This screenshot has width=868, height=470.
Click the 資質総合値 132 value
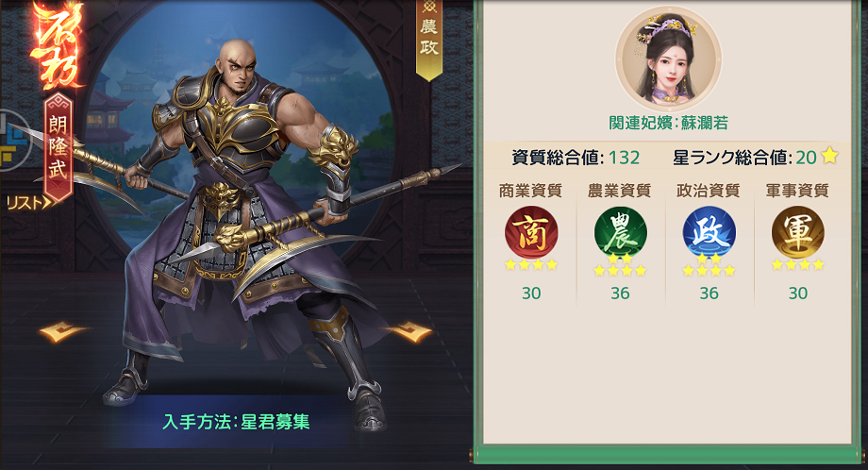(x=624, y=158)
